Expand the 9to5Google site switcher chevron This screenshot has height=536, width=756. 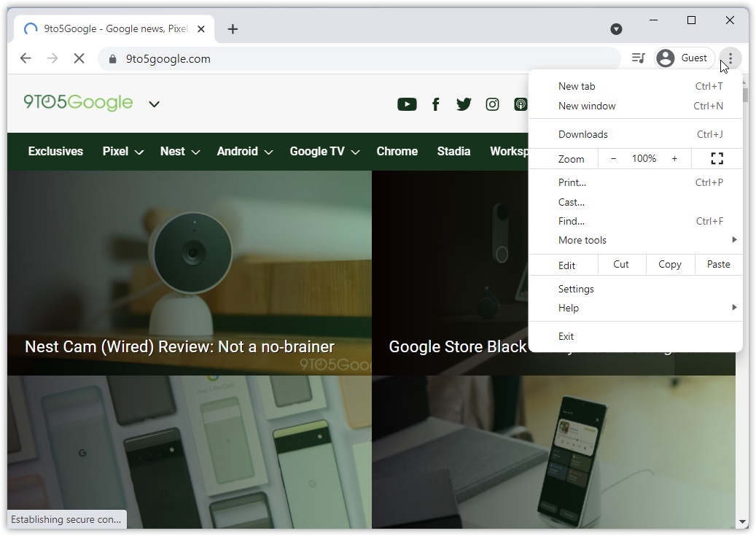coord(154,104)
